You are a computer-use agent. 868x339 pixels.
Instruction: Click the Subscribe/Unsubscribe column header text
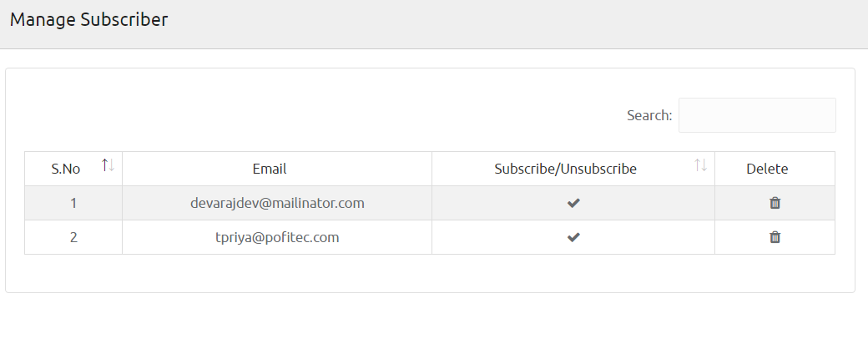pyautogui.click(x=565, y=169)
